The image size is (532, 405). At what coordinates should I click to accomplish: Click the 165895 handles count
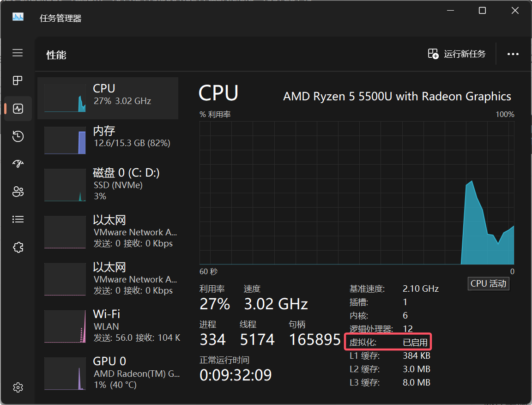(x=315, y=340)
